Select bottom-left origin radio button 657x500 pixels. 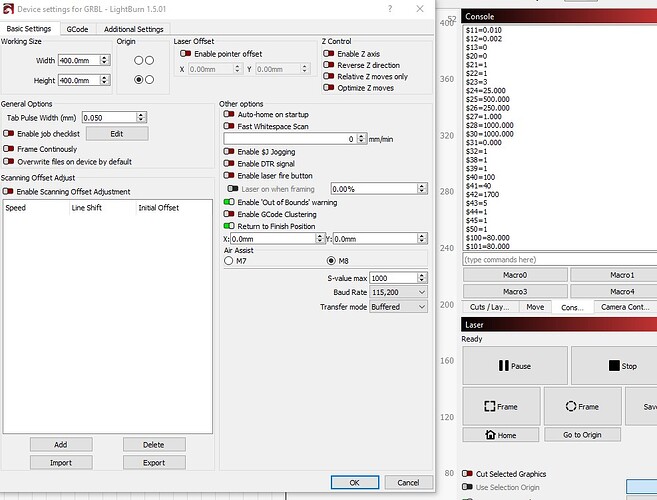tap(139, 79)
